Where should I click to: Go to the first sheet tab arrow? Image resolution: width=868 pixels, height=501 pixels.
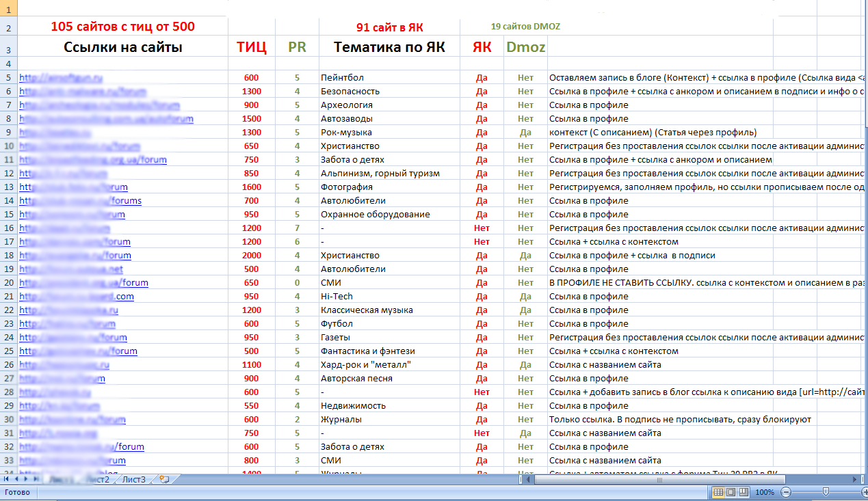(7, 480)
